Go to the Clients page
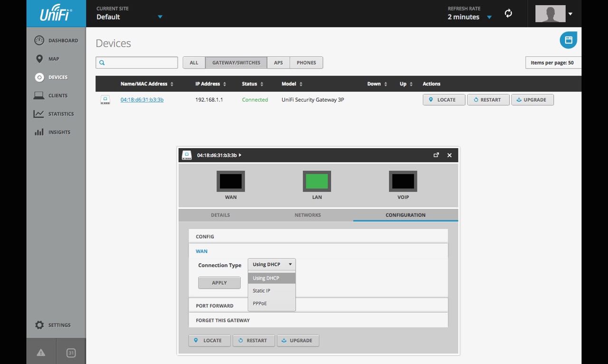This screenshot has width=608, height=364. (39, 95)
